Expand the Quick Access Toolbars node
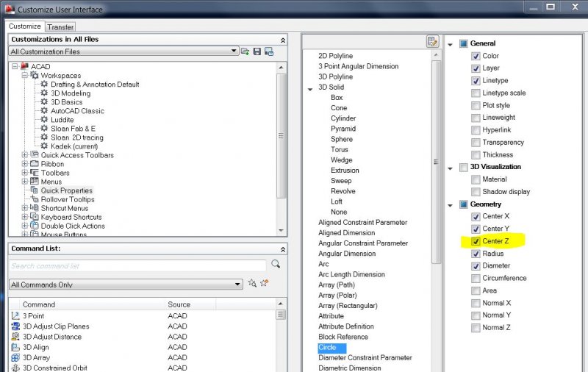588x372 pixels. 24,154
